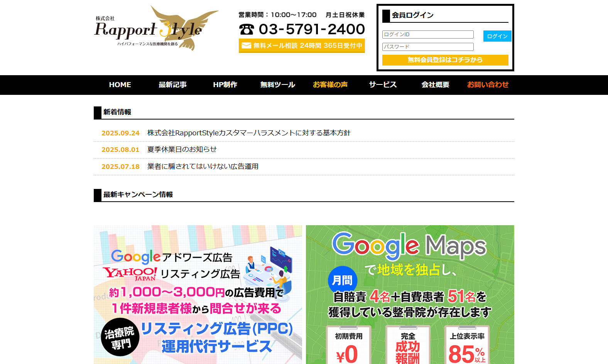Click the blue ログイン button

coord(497,36)
